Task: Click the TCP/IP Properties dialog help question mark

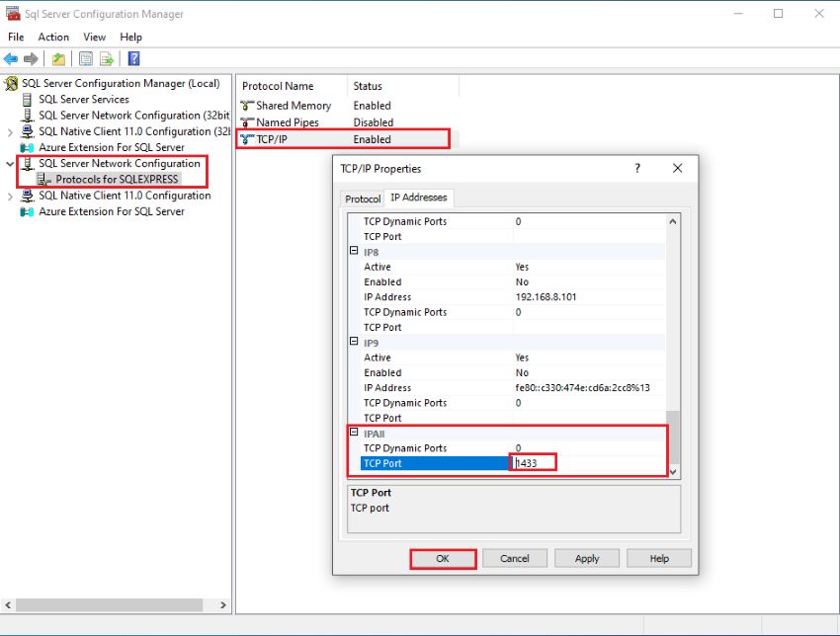Action: (x=637, y=168)
